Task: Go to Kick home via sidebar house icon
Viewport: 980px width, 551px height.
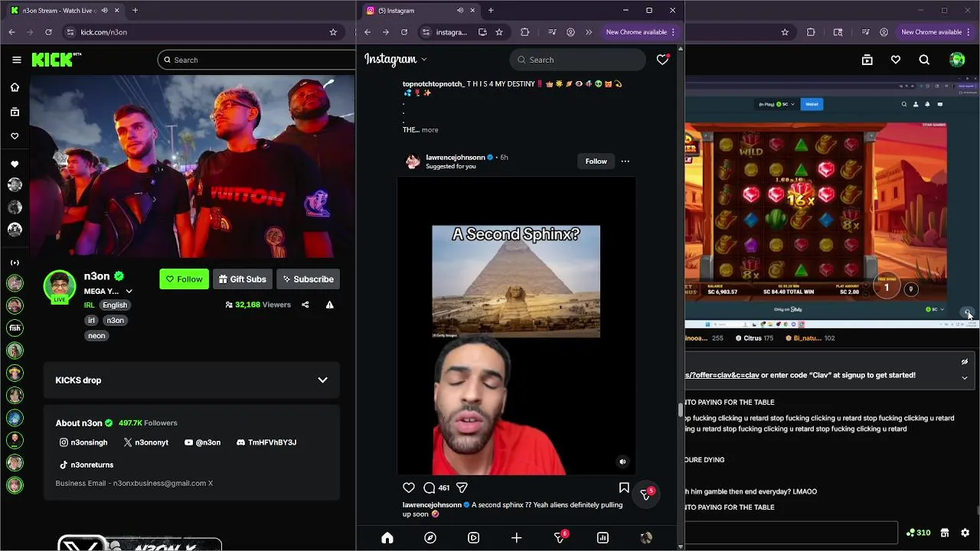Action: (x=15, y=87)
